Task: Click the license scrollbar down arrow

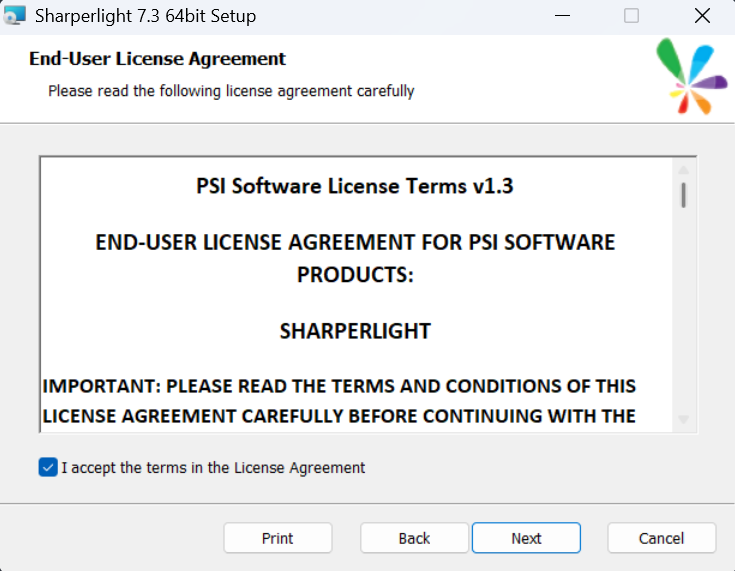Action: 684,419
